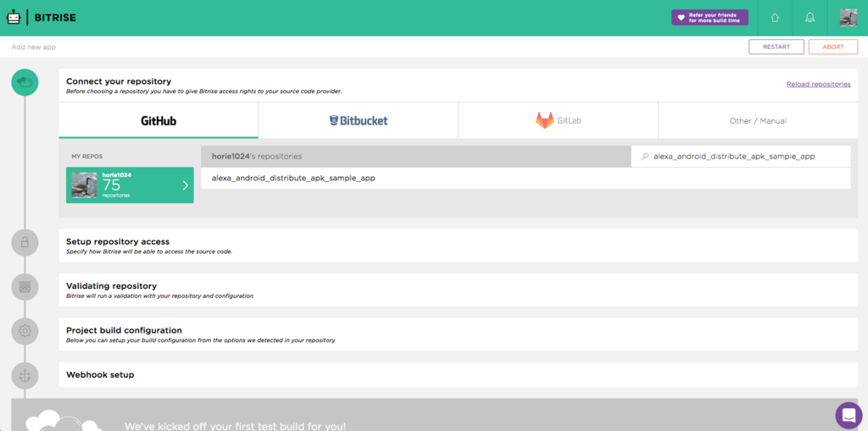Open the chat support bubble icon
Screen dimensions: 868x431
[x=849, y=415]
